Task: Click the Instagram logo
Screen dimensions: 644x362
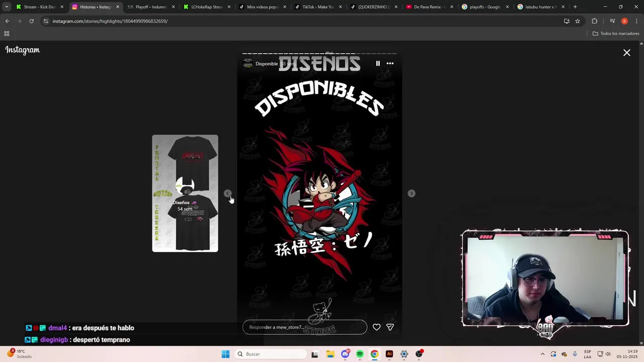Action: (23, 50)
